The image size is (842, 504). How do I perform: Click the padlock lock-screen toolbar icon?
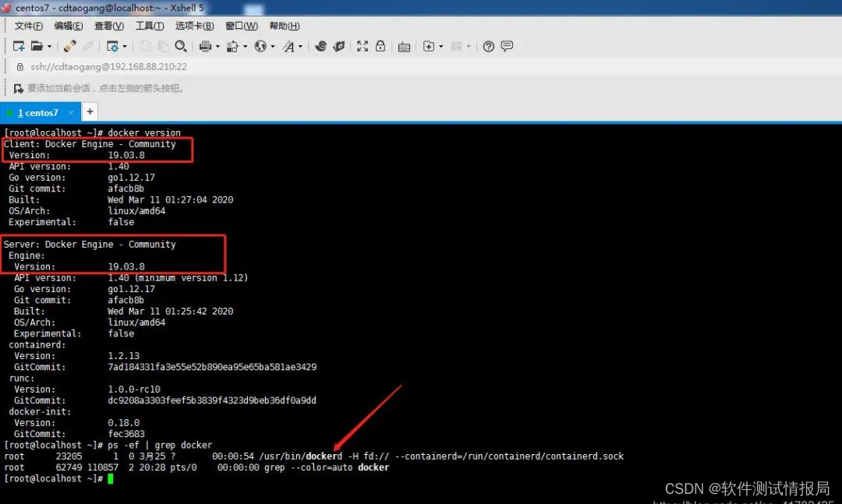(x=380, y=46)
